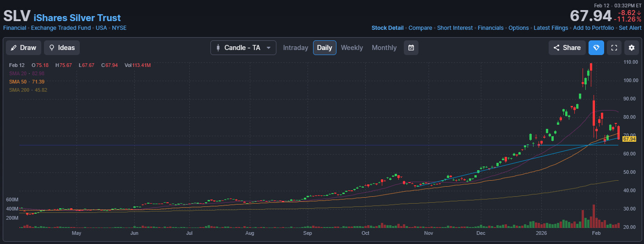Click the share icon in Share button
644x244 pixels.
[556, 48]
